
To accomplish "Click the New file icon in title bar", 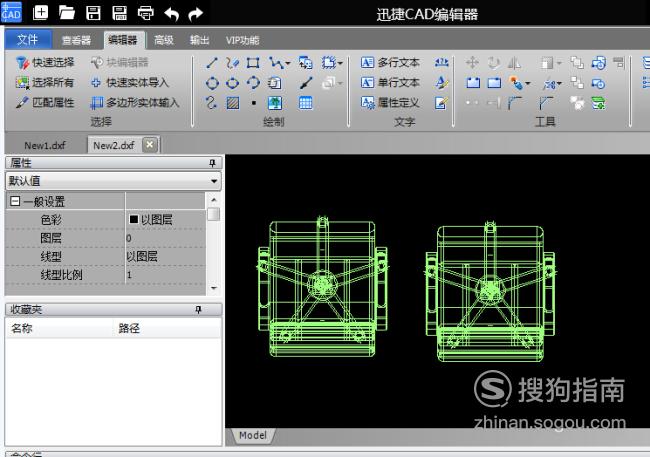I will point(40,13).
